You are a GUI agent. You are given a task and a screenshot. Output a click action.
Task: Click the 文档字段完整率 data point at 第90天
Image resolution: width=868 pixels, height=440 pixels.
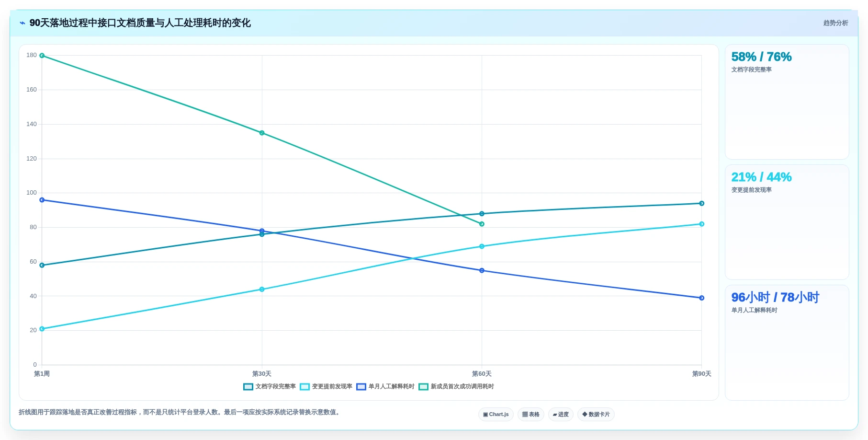[701, 203]
